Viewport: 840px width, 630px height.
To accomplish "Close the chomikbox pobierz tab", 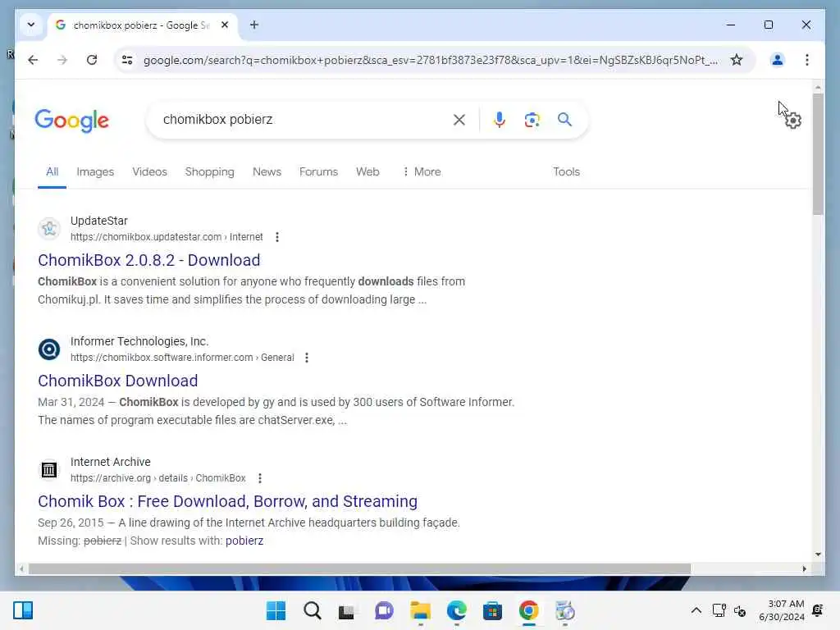I will point(225,25).
